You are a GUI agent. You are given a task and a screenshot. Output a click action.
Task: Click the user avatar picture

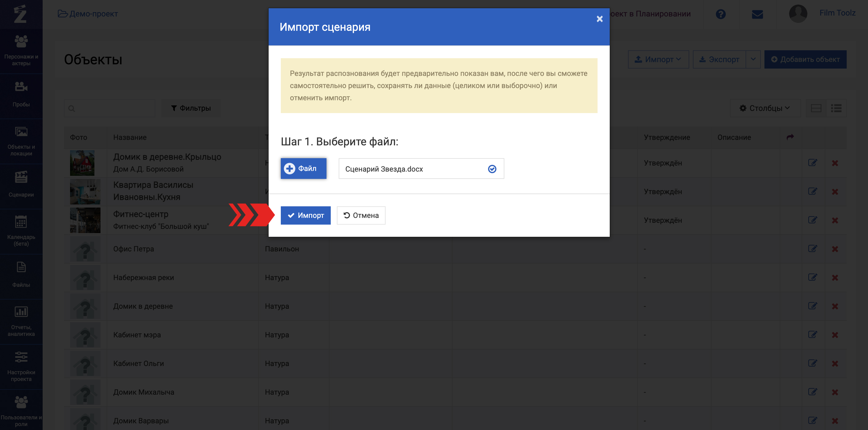[x=798, y=13]
